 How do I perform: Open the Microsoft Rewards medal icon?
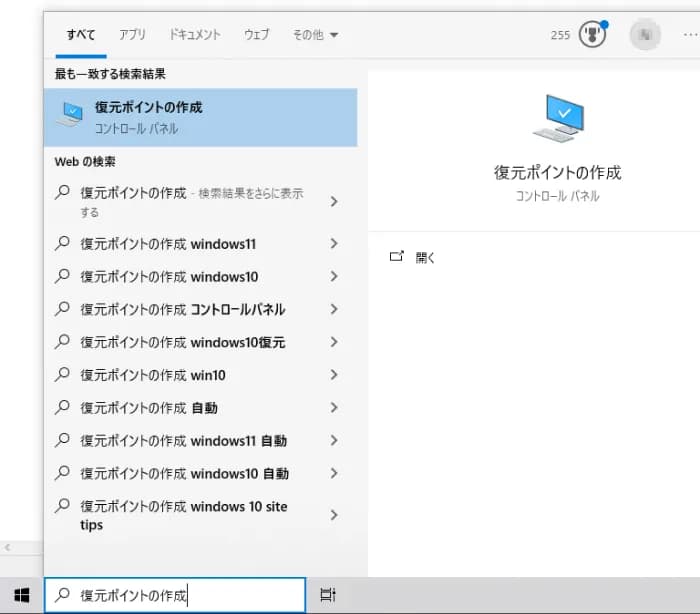[x=592, y=34]
